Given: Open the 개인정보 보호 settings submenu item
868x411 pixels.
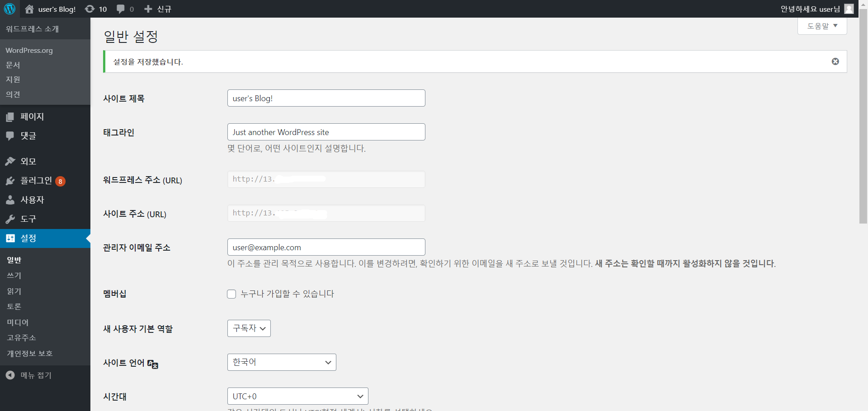Looking at the screenshot, I should tap(30, 354).
